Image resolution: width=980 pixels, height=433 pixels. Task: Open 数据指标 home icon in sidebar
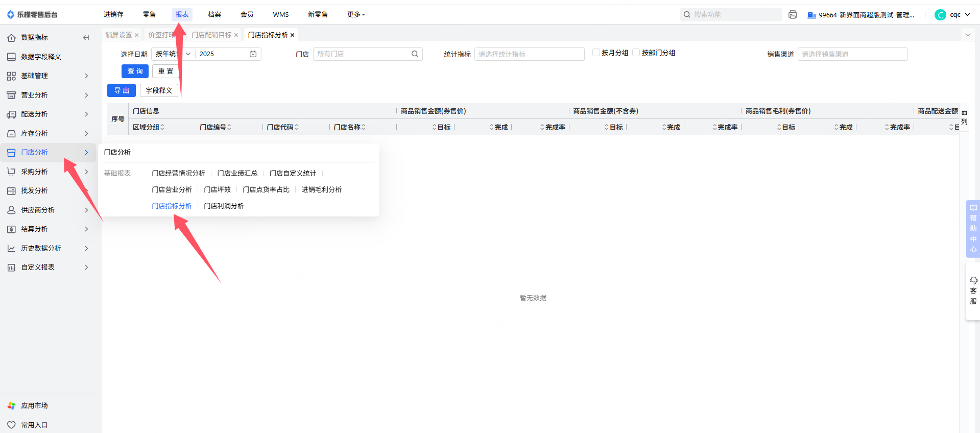point(11,37)
